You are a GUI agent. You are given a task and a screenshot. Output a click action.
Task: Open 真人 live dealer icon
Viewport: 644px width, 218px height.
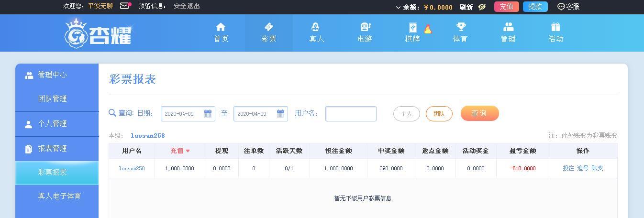(315, 27)
